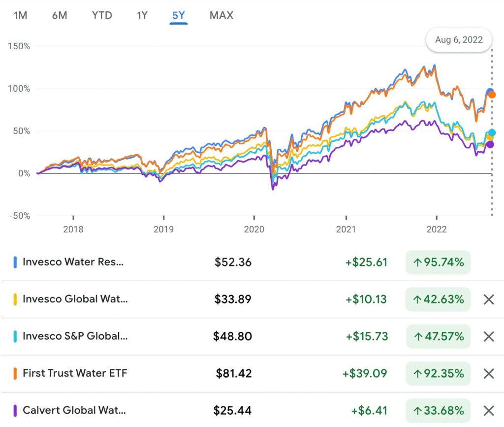Reselect the 5Y timeframe
Viewport: 504px width, 427px height.
pyautogui.click(x=179, y=15)
